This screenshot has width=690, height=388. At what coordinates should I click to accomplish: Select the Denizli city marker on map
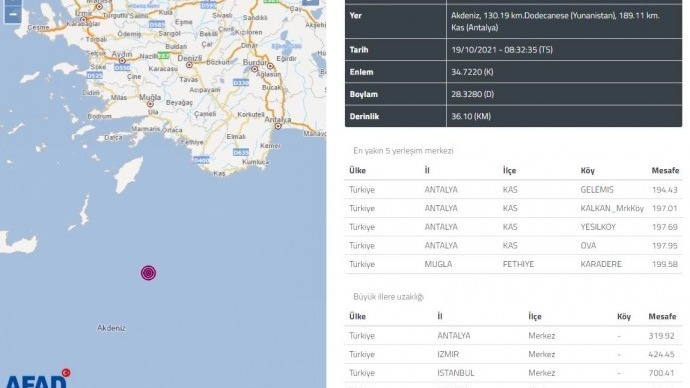(x=189, y=65)
